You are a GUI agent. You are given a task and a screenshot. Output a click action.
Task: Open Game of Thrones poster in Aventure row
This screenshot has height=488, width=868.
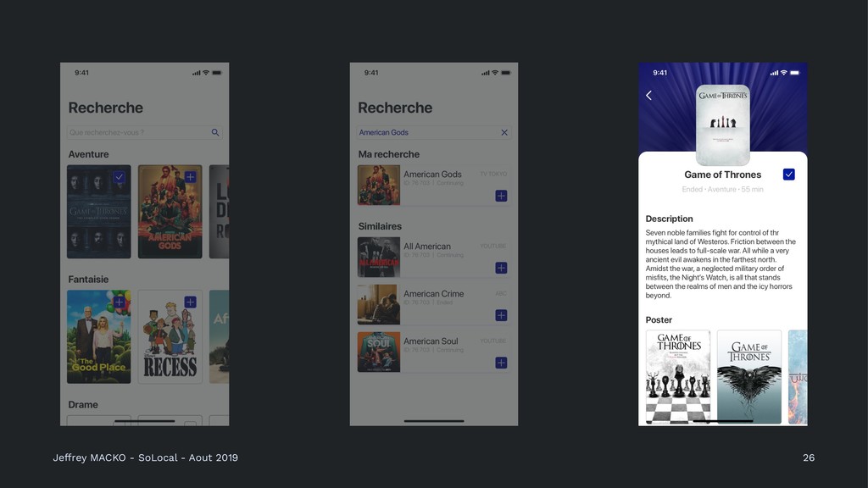coord(99,211)
